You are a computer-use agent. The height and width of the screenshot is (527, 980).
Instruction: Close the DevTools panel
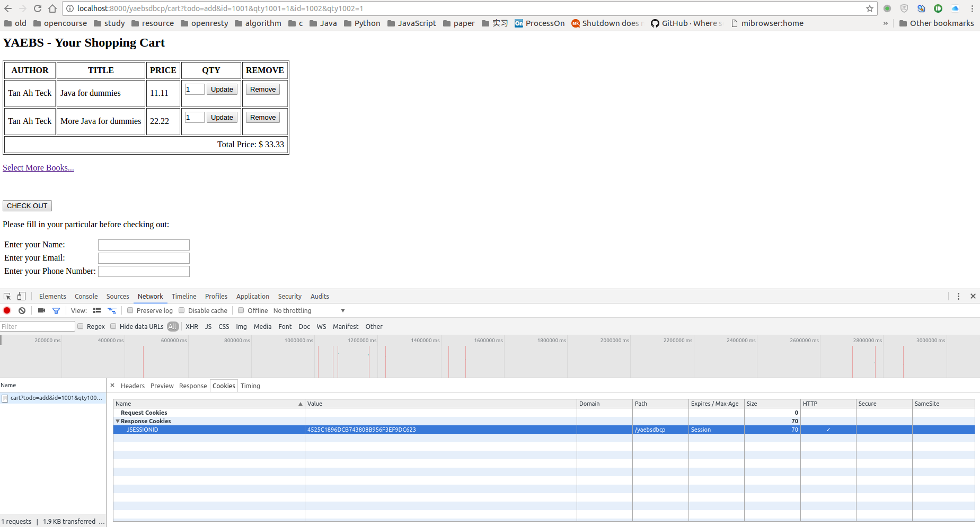tap(973, 296)
